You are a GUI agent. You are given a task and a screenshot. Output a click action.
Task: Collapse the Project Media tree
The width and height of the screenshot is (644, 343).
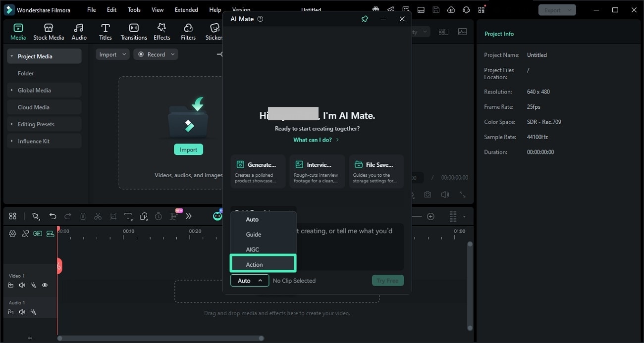(x=12, y=56)
